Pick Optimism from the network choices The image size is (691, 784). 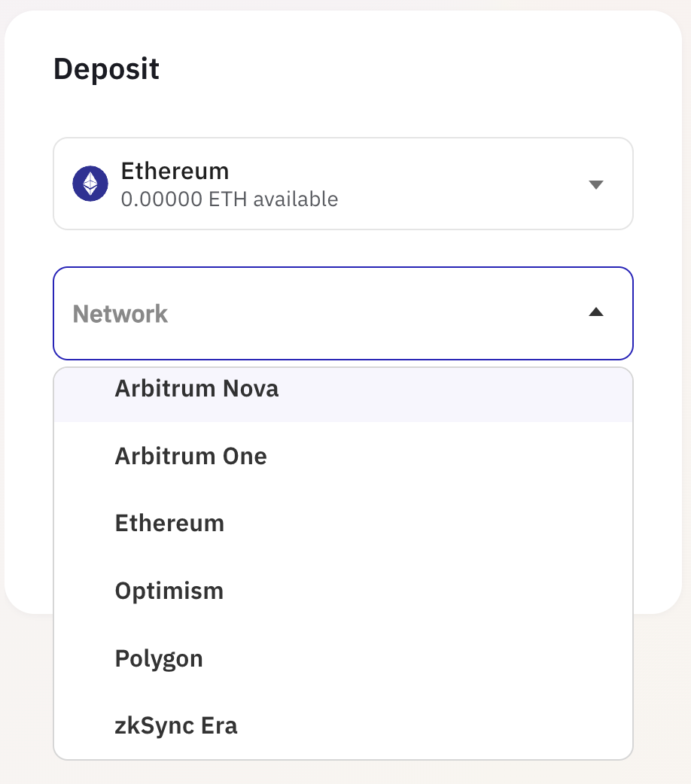click(x=169, y=591)
